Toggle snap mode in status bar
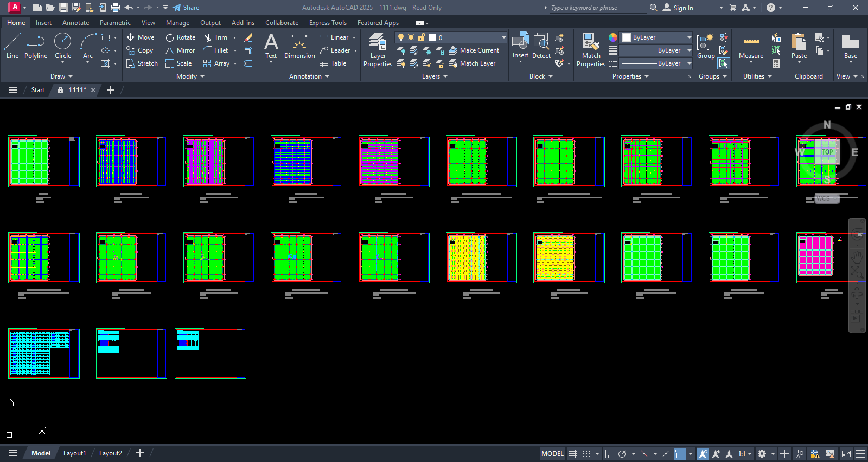The image size is (868, 462). tap(586, 454)
